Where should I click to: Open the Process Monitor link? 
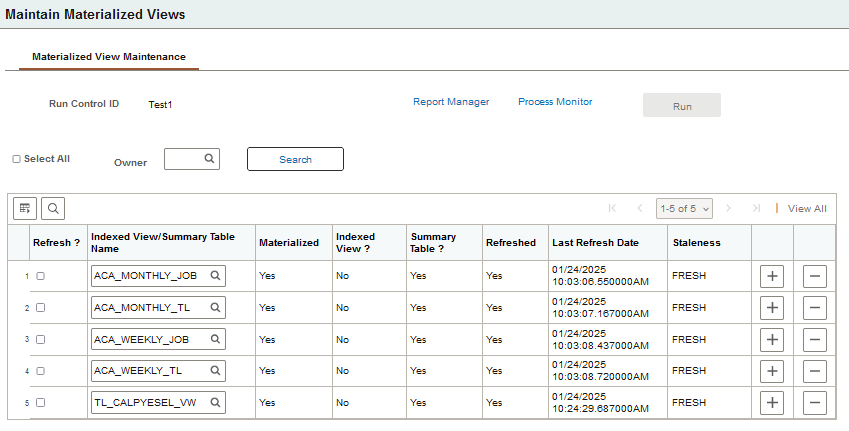click(x=555, y=102)
